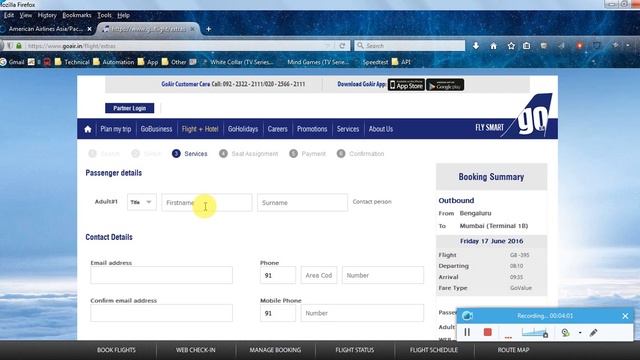Screen dimensions: 640x360
Task: Click the Area Code field
Action: (x=319, y=275)
